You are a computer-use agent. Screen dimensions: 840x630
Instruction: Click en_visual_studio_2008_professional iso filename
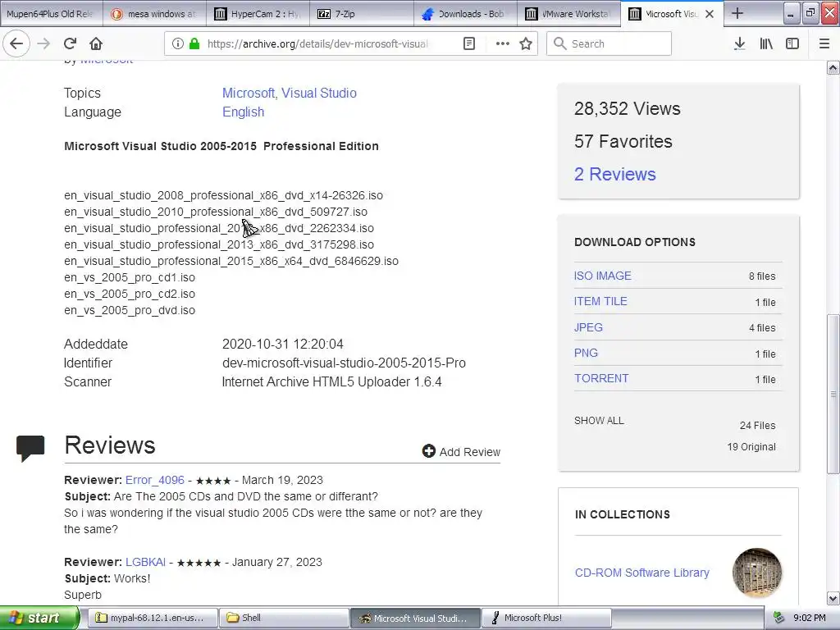click(223, 195)
